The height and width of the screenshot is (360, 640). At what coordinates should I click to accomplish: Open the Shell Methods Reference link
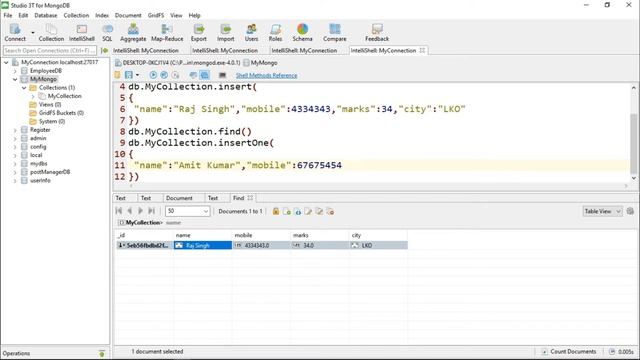[x=267, y=76]
